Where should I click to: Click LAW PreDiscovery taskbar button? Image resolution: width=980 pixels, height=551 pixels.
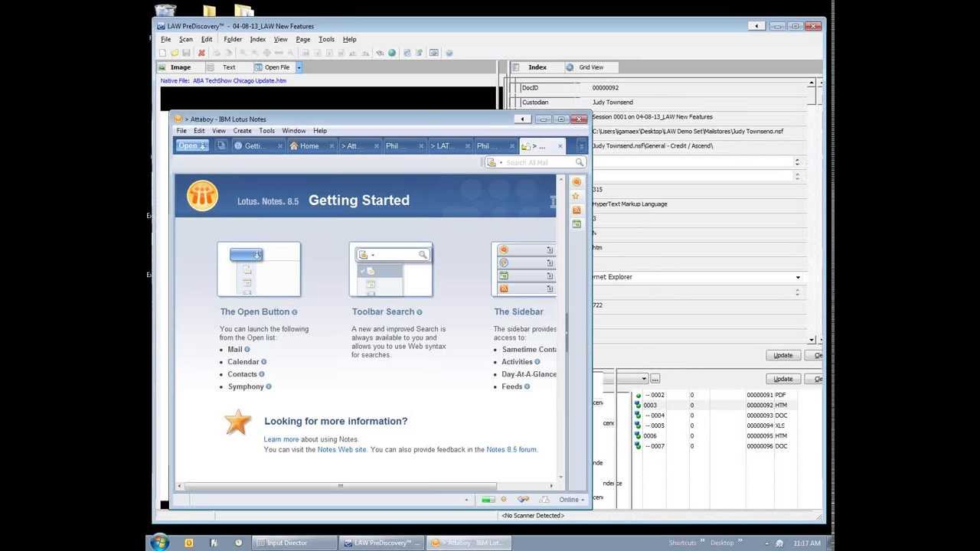381,543
